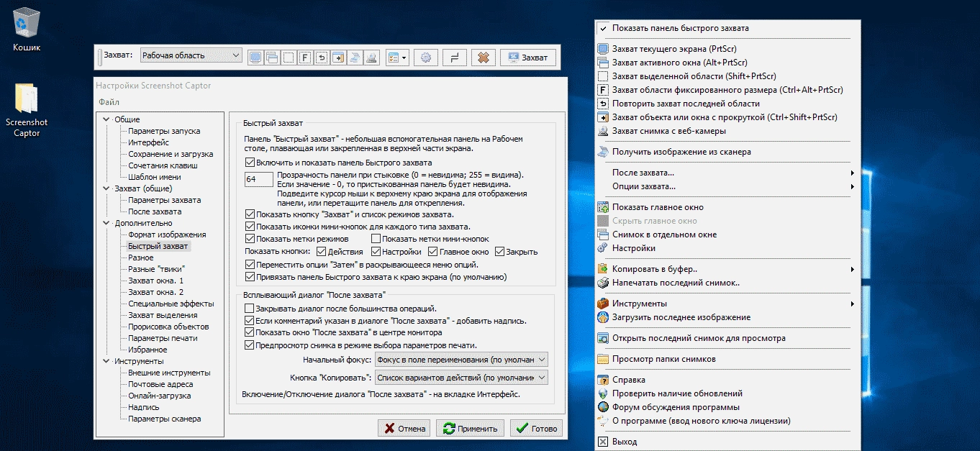Click Настройки gear icon in context menu
The image size is (980, 451).
coord(603,248)
